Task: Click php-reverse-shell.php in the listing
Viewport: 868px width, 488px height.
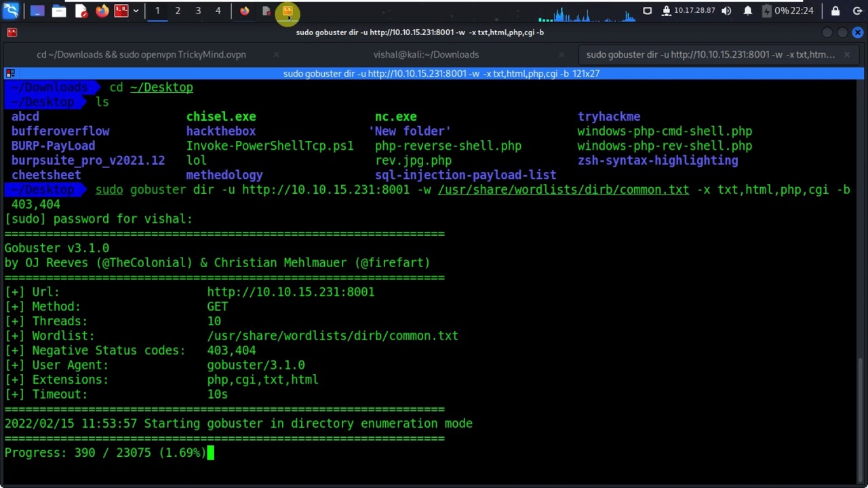Action: (x=448, y=146)
